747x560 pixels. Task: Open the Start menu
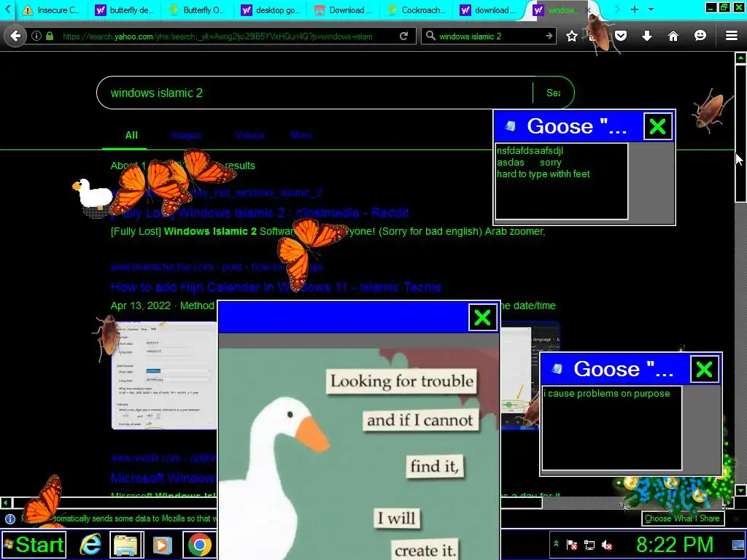click(34, 545)
